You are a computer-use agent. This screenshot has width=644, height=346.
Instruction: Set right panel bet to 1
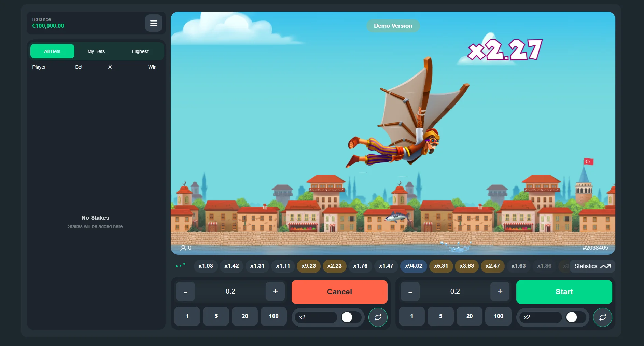(412, 316)
